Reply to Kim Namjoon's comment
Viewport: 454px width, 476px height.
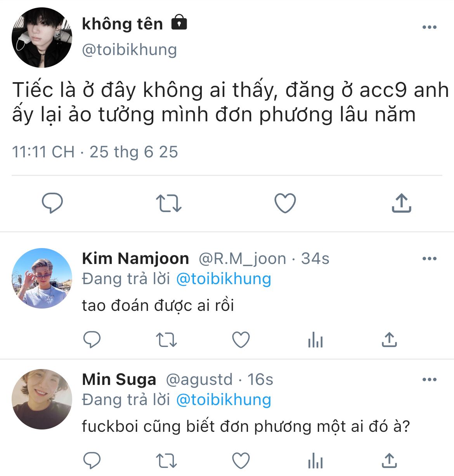click(x=92, y=340)
